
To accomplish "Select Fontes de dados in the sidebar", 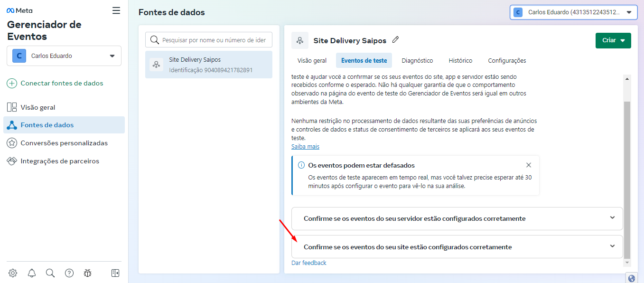I will coord(64,125).
